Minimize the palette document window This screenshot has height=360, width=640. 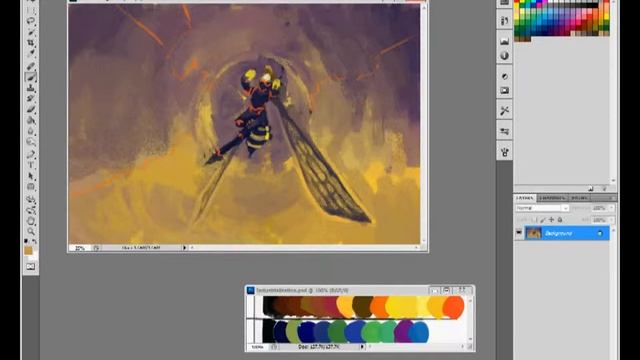pyautogui.click(x=434, y=290)
